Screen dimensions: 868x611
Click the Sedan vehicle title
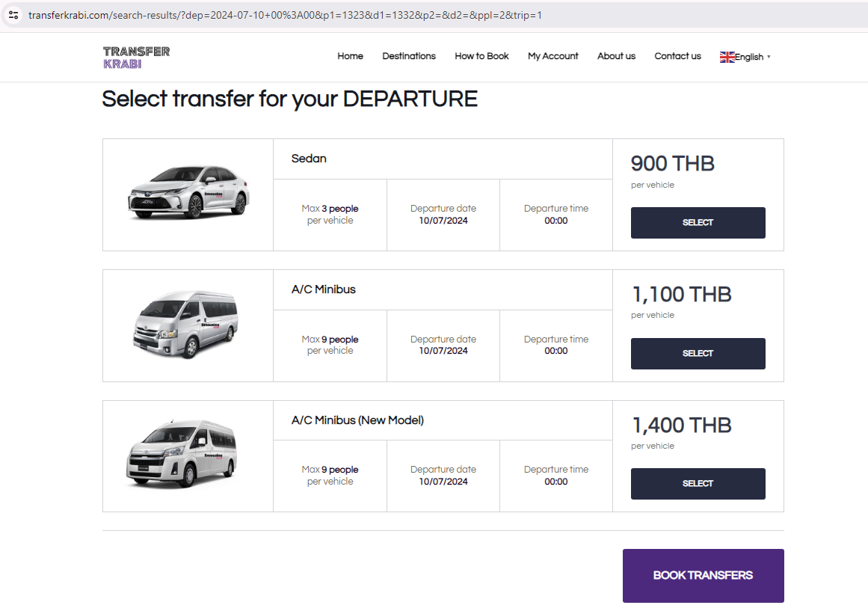[x=309, y=159]
